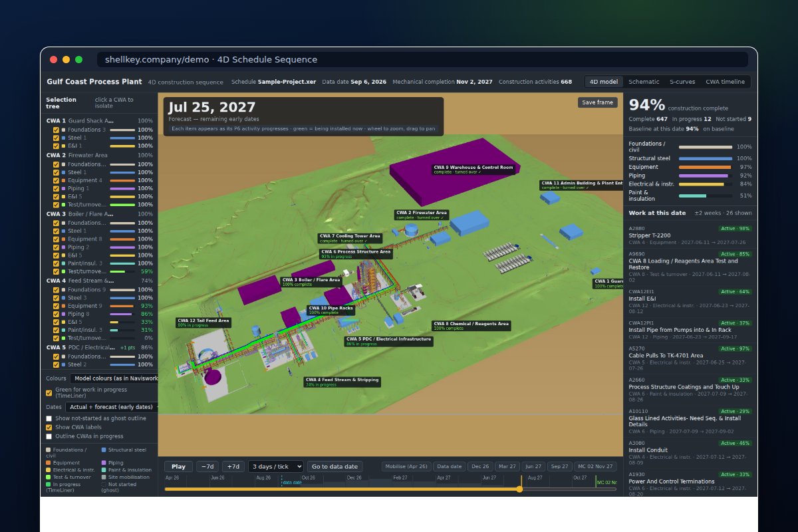Select activity A5270 Cable Pulls To TK-4701

(x=690, y=359)
